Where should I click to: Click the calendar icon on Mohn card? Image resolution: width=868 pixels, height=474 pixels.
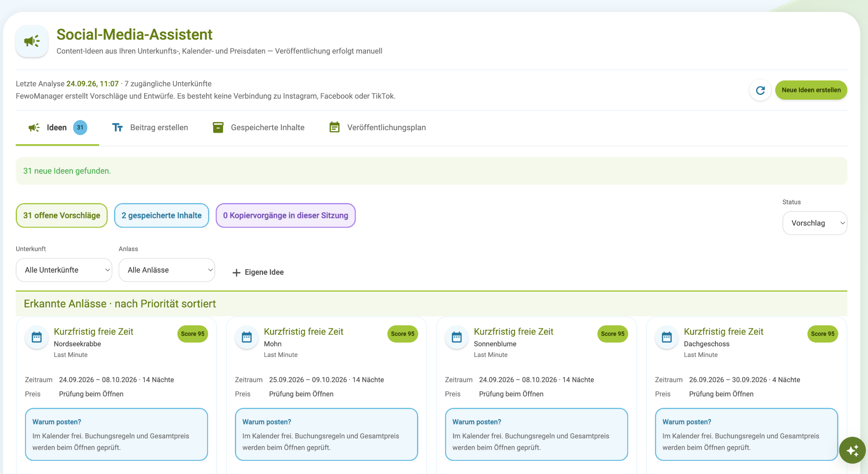(247, 337)
